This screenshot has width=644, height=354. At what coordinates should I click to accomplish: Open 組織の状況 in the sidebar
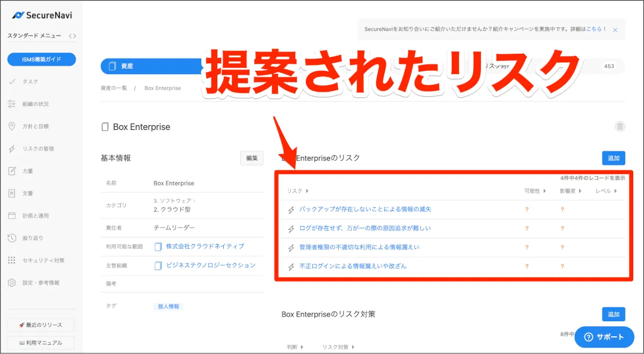coord(35,104)
